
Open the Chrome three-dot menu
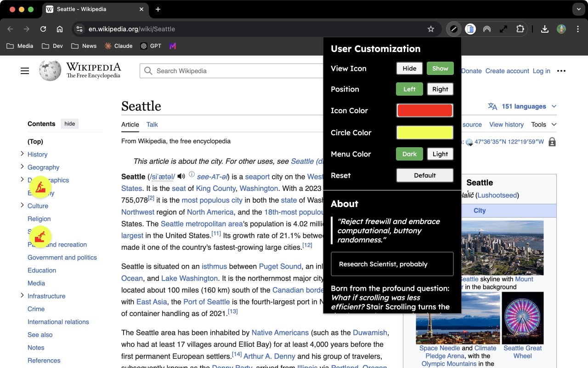[x=577, y=29]
